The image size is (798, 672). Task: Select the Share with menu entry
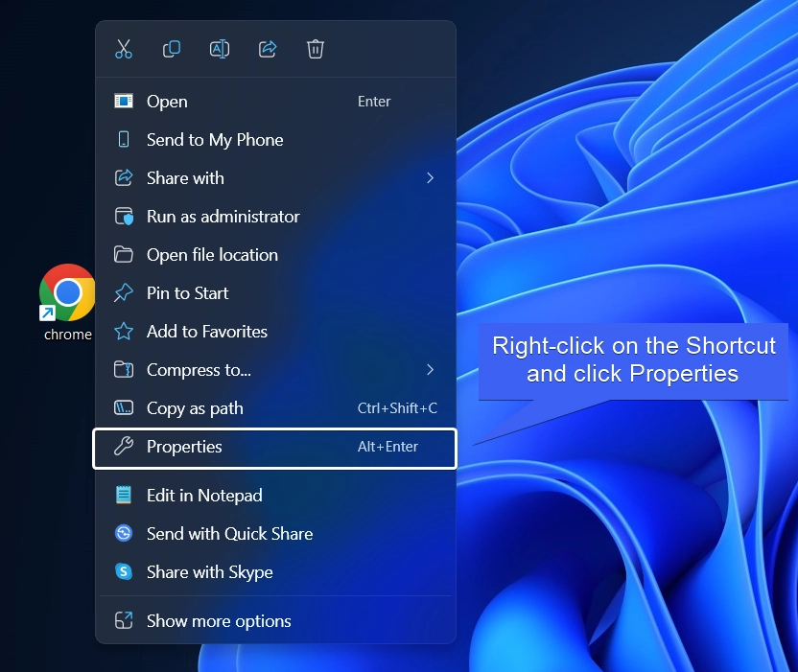(x=275, y=178)
